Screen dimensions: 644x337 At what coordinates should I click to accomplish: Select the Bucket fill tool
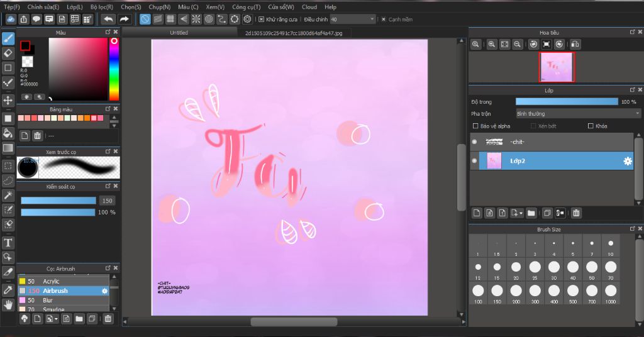8,133
